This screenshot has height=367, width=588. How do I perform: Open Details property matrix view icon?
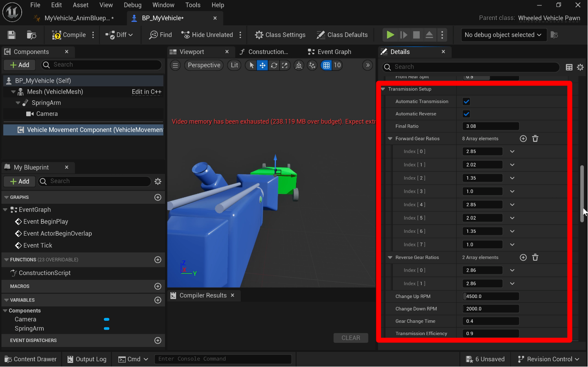tap(569, 67)
